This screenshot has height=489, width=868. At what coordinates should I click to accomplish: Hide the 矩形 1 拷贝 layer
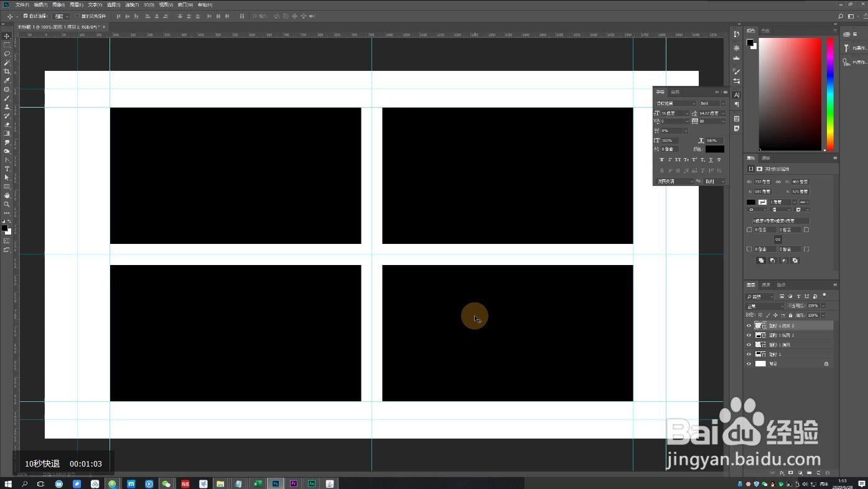pos(749,345)
